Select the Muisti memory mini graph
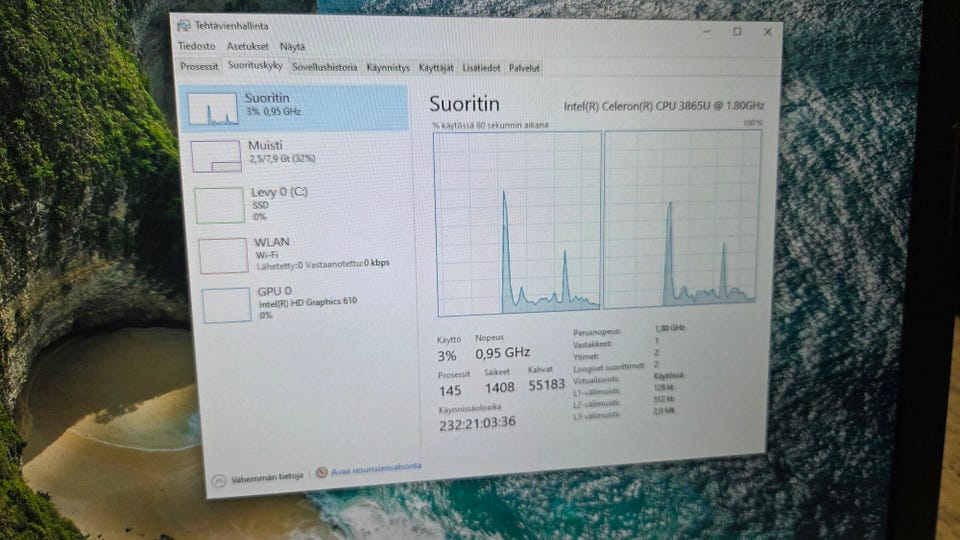Screen dimensions: 960x540 (216, 156)
